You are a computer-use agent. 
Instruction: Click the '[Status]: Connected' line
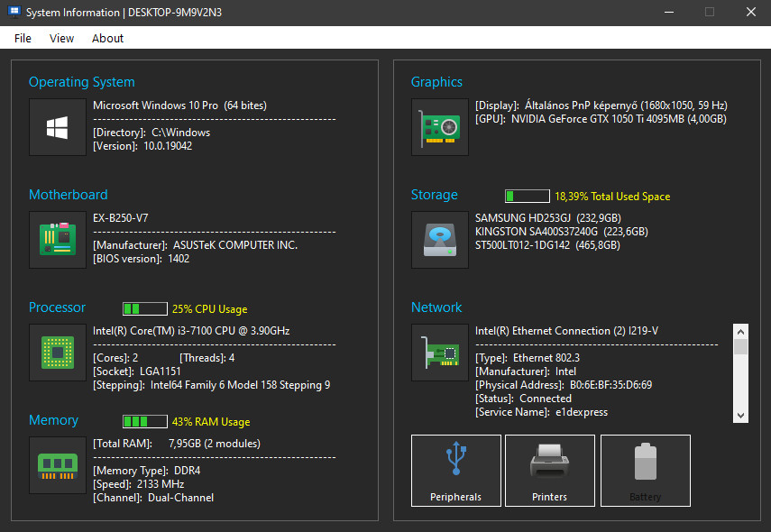(x=523, y=399)
